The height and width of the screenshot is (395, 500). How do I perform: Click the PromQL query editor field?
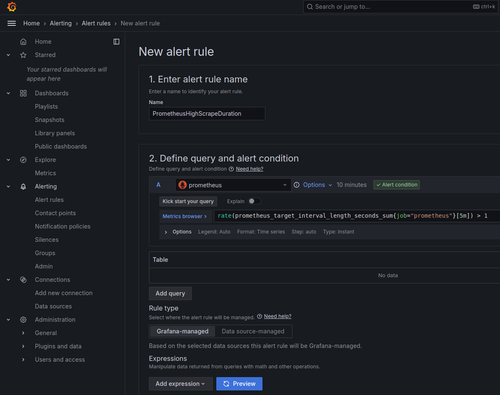click(x=357, y=216)
